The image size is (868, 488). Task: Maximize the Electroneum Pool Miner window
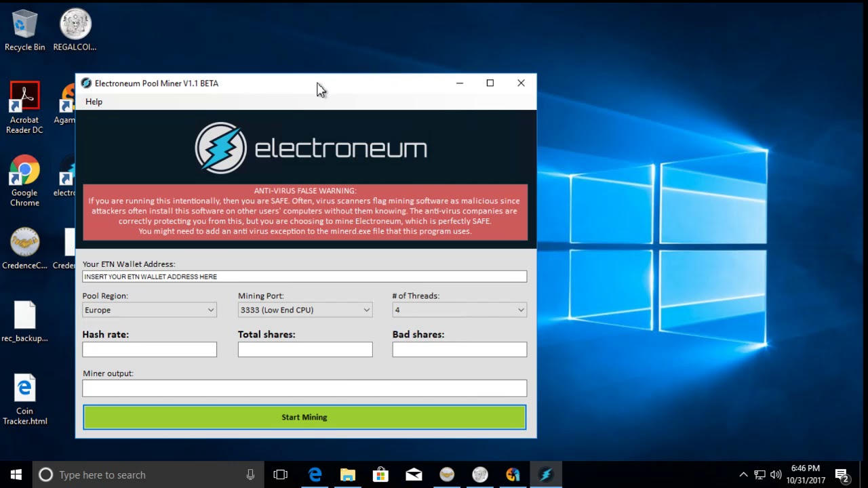(x=490, y=83)
